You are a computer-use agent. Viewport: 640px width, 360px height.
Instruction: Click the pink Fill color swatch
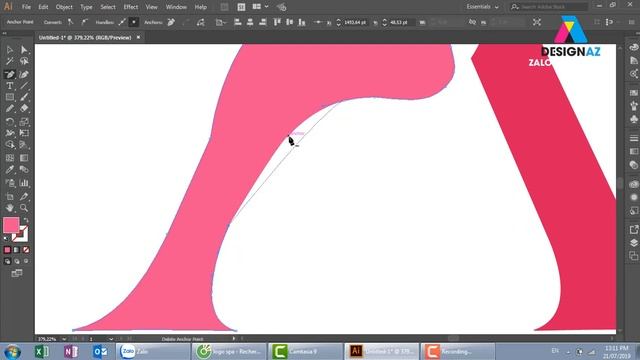pyautogui.click(x=11, y=225)
